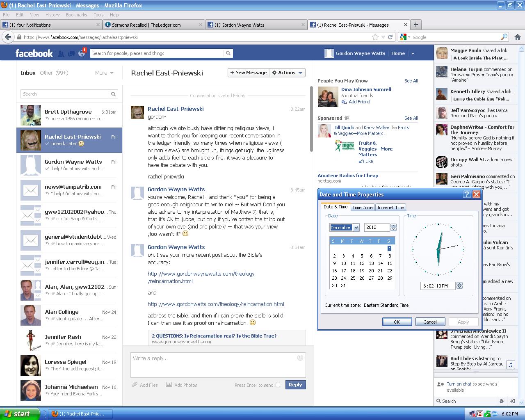This screenshot has height=420, width=525.
Task: Open the Tools menu
Action: click(x=98, y=15)
